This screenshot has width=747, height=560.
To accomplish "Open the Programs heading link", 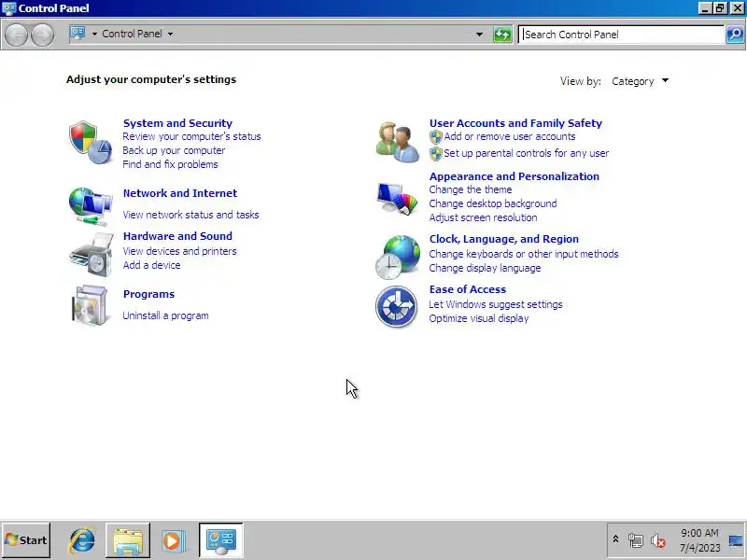I will pyautogui.click(x=148, y=294).
